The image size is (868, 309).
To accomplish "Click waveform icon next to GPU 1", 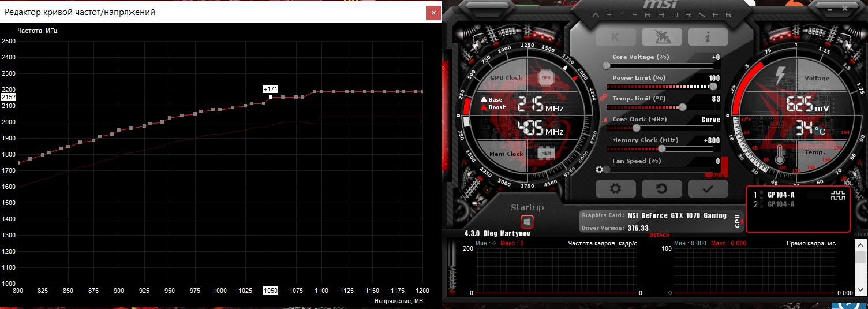I will click(837, 196).
